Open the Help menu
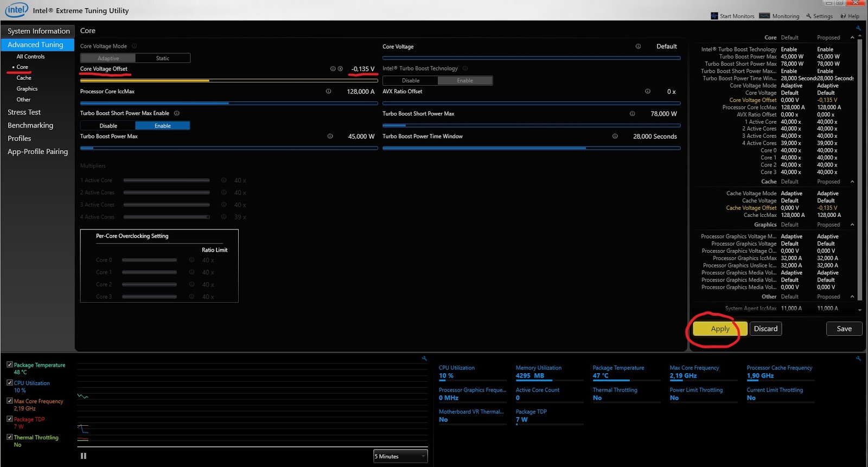 (x=850, y=16)
